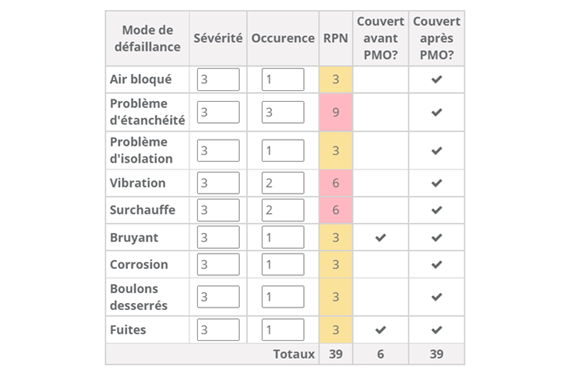Click the RPN column header
This screenshot has width=570, height=370.
[x=336, y=38]
